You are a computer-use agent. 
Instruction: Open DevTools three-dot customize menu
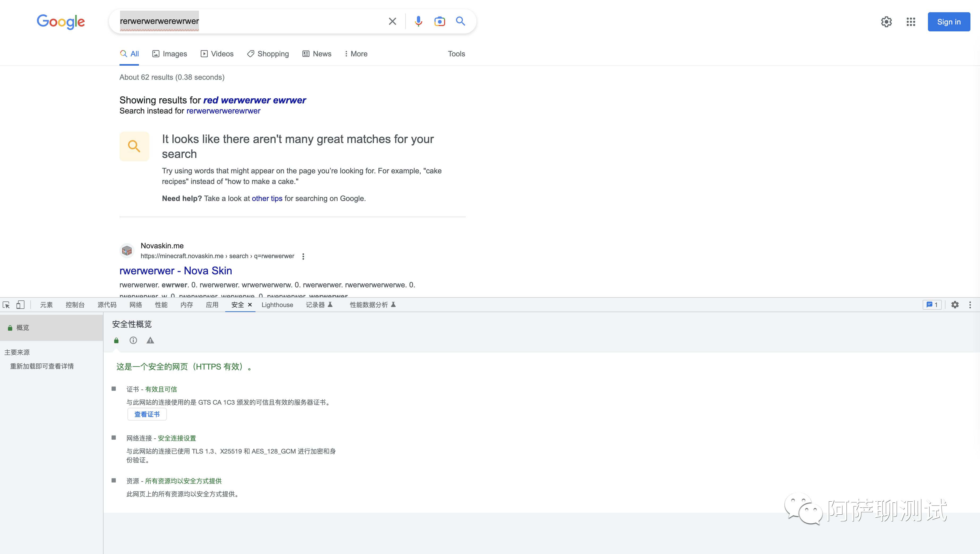point(970,305)
